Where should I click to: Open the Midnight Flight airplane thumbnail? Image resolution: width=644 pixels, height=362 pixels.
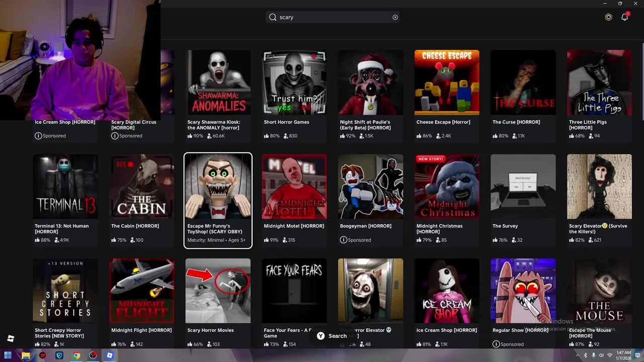[142, 291]
